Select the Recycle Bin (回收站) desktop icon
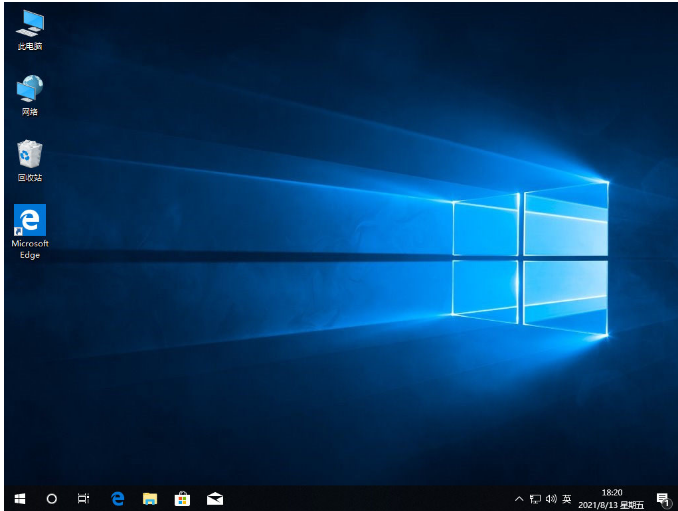678x511 pixels. 30,156
